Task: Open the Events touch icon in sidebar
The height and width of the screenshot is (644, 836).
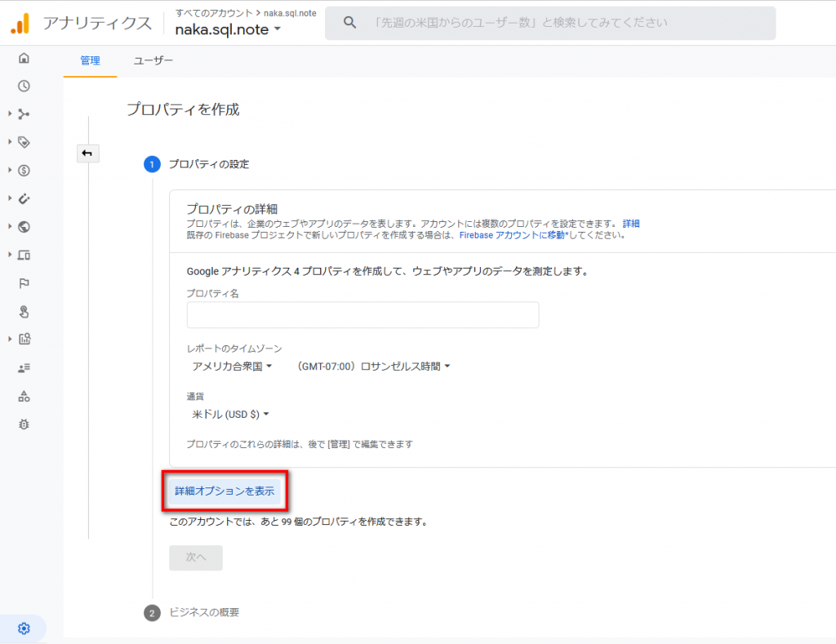Action: pos(24,312)
